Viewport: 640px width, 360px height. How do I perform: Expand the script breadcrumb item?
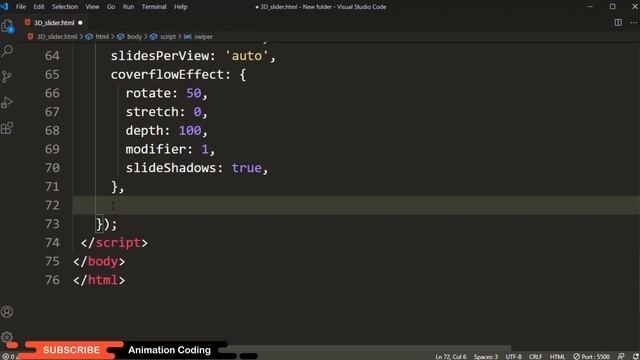168,37
